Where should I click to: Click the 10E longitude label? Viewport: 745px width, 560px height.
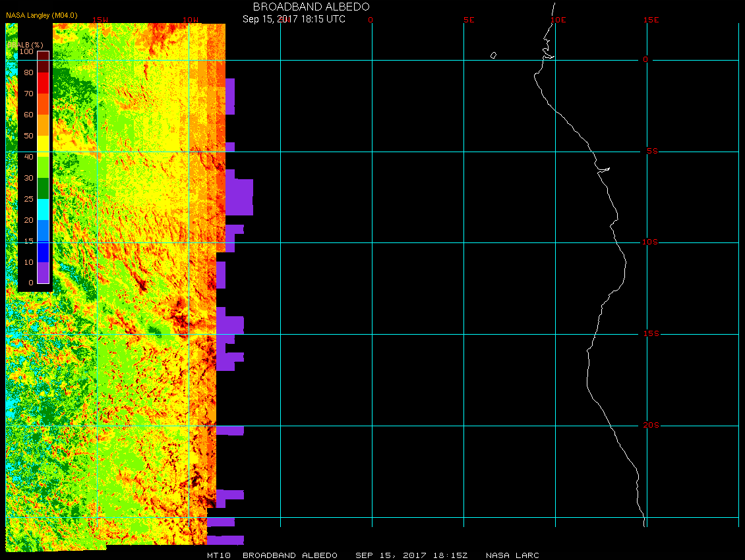[x=558, y=20]
